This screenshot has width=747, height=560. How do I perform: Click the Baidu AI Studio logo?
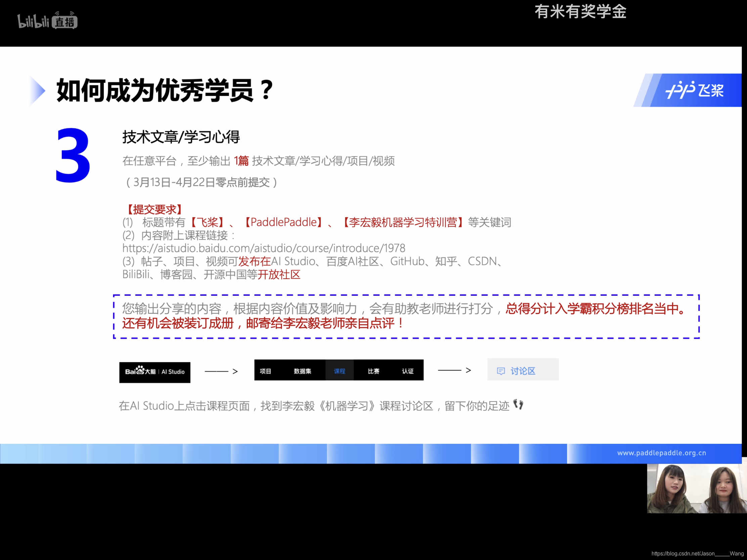pyautogui.click(x=155, y=372)
